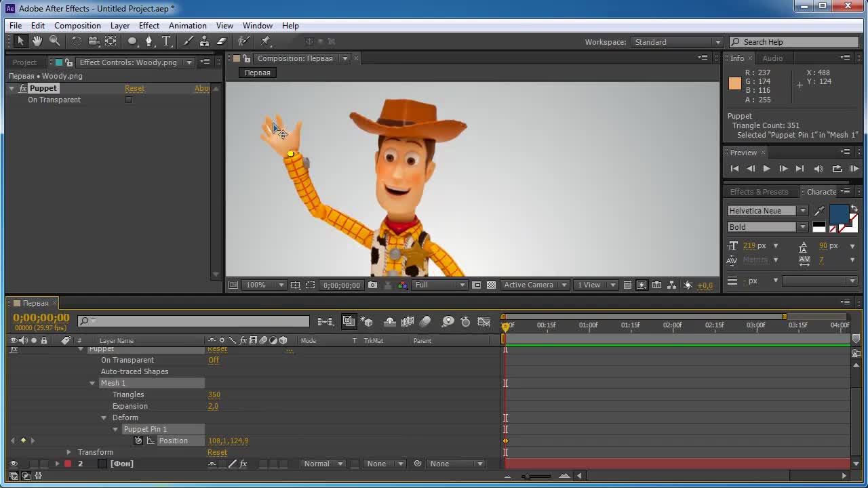Select the Pen tool
The width and height of the screenshot is (868, 488).
pyautogui.click(x=149, y=41)
